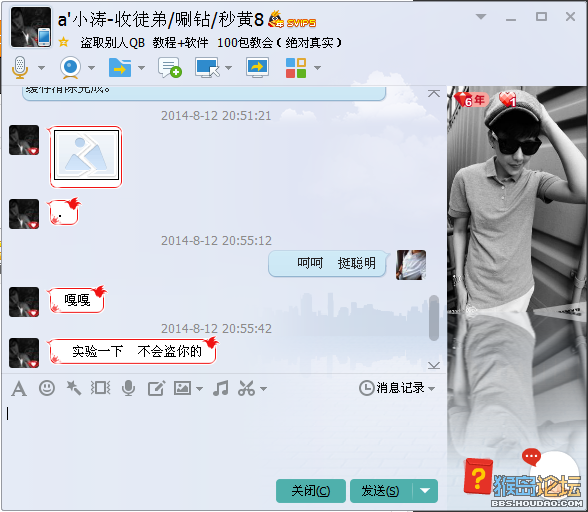Click the 2014-8-12 20:55:12 timestamp
Image resolution: width=588 pixels, height=512 pixels.
coord(216,240)
